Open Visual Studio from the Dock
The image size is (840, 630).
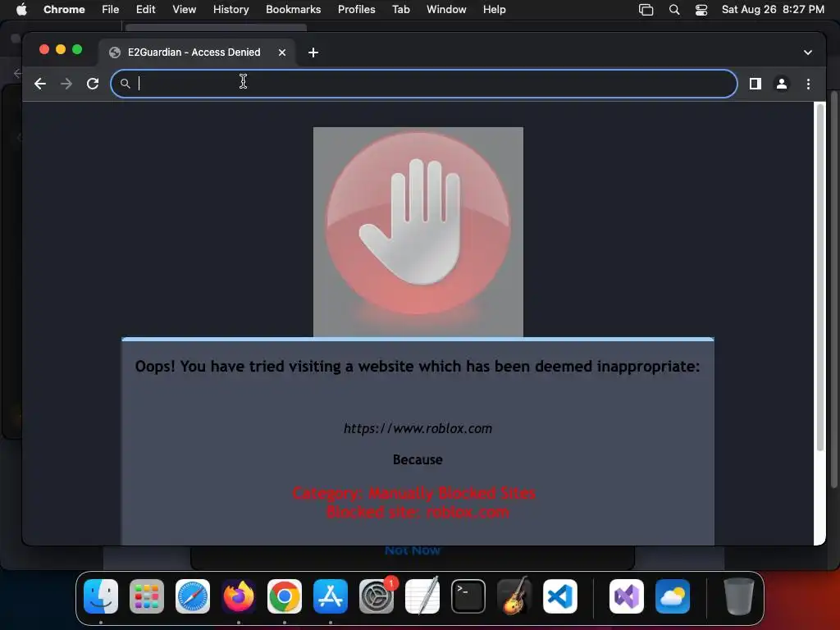click(626, 596)
